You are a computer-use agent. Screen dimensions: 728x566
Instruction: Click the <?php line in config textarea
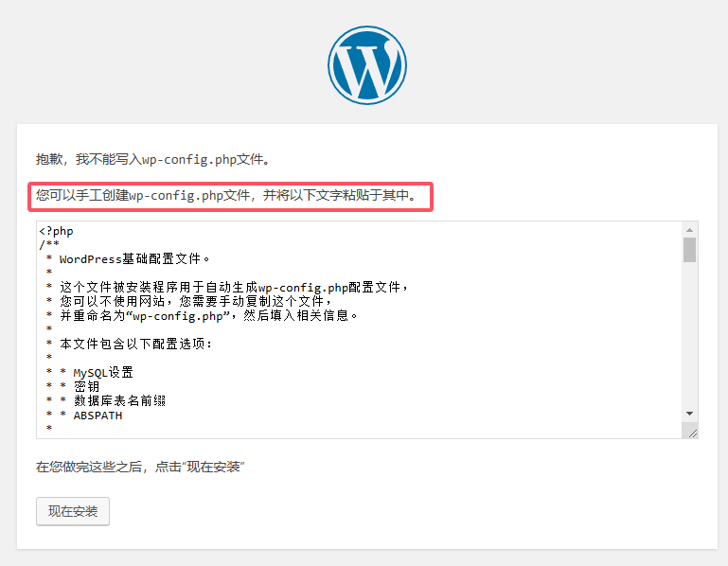tap(56, 231)
